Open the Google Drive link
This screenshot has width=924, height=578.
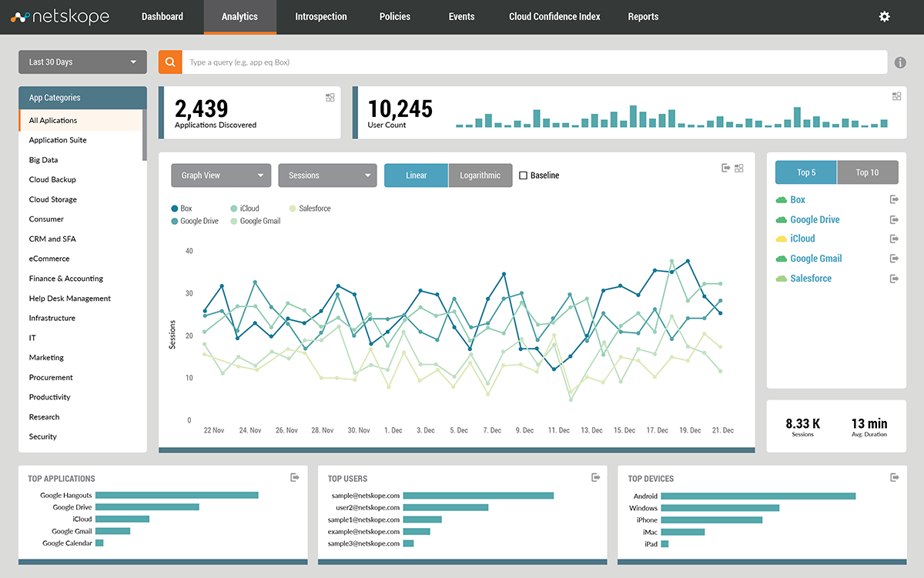tap(815, 220)
